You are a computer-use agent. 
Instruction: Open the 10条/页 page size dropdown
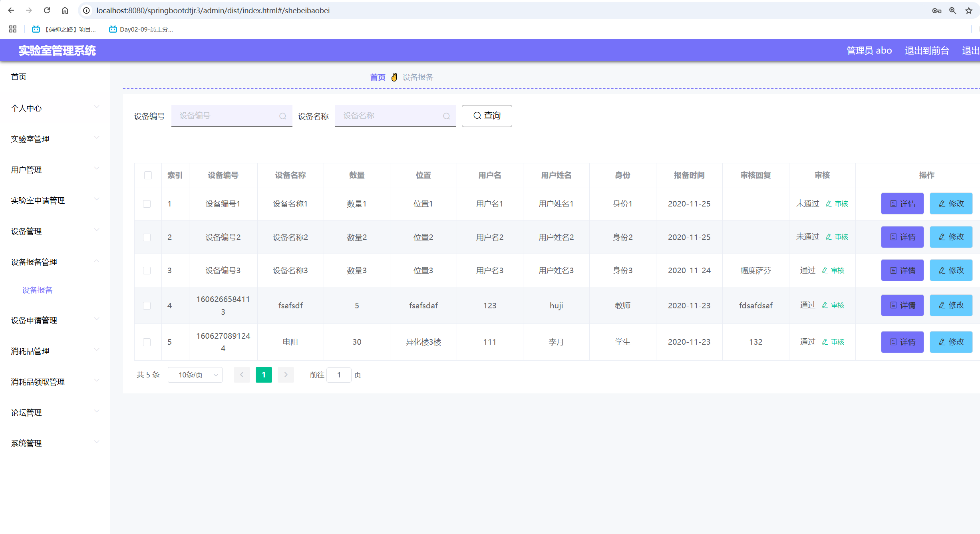[x=195, y=375]
